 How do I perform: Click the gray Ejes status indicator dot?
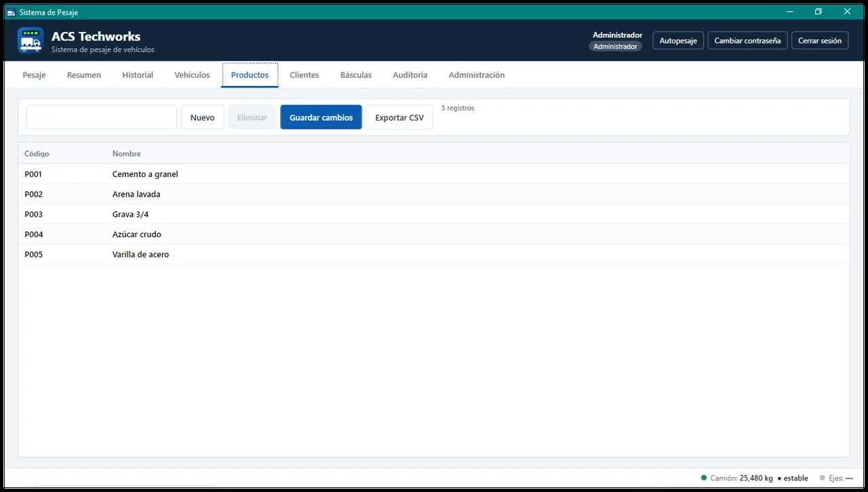coord(823,478)
